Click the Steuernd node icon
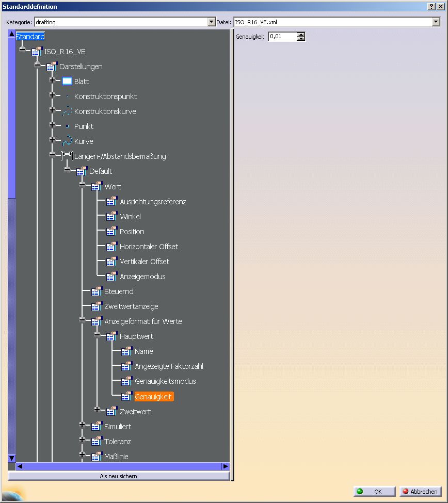 pyautogui.click(x=97, y=291)
